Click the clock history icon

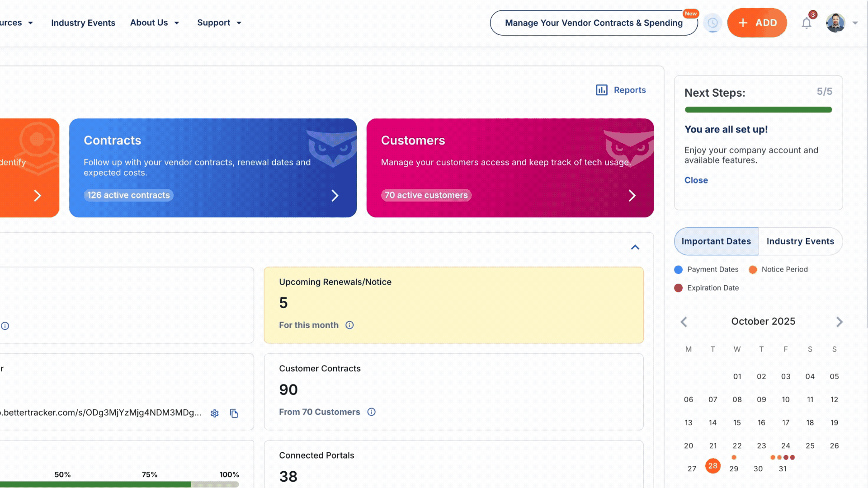pos(712,23)
